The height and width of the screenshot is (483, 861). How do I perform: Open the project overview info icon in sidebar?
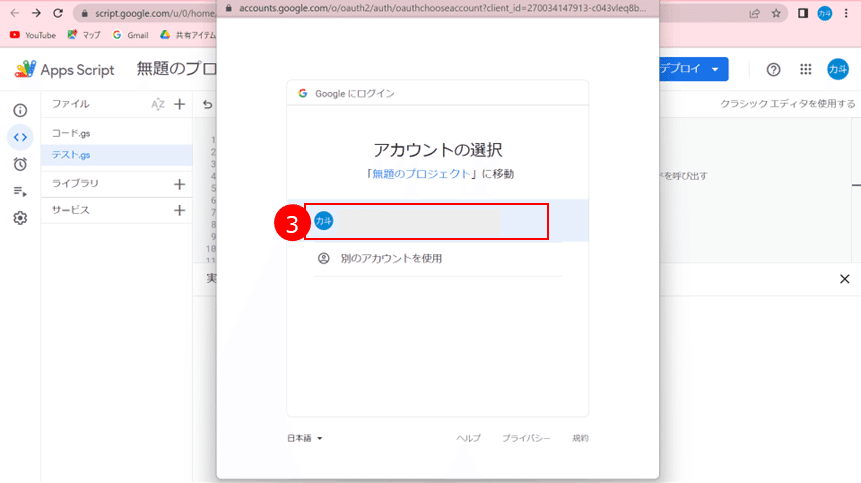click(x=20, y=110)
